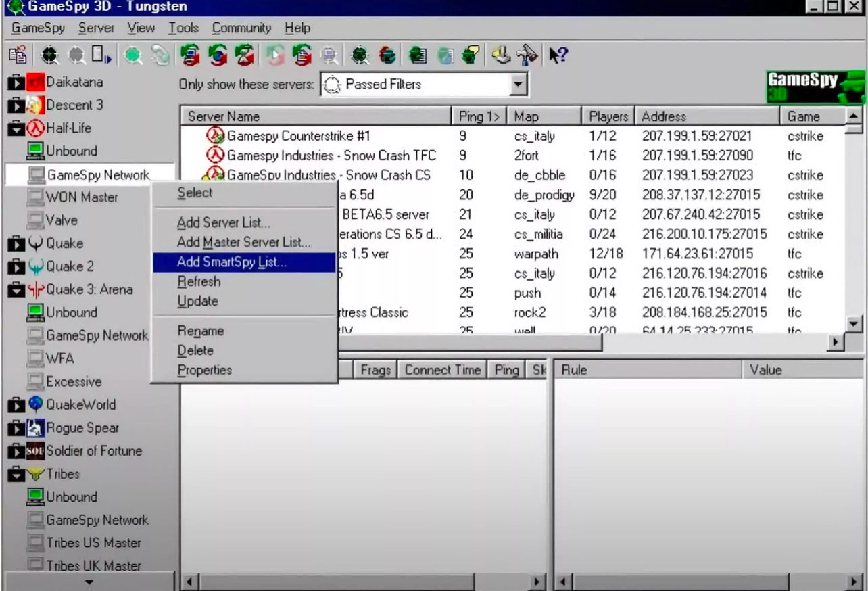Screen dimensions: 868x591
Task: Select 'Tribes US Master' tree item
Action: [93, 542]
